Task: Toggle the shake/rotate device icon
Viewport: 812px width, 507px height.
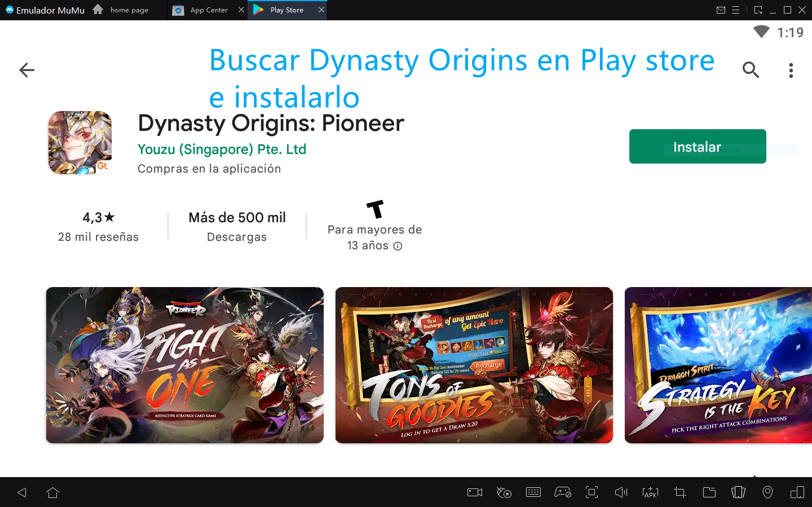Action: [x=738, y=492]
